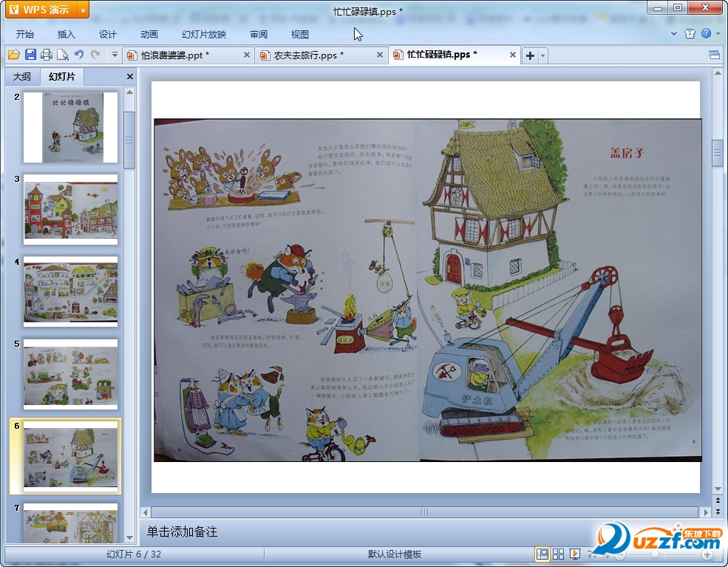Image resolution: width=728 pixels, height=567 pixels.
Task: Close the 忙忙碌碌镇.pps tab
Action: click(513, 55)
